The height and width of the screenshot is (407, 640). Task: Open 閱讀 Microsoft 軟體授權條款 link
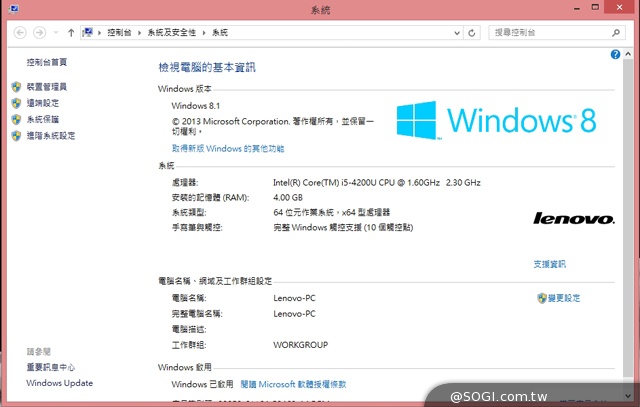pyautogui.click(x=293, y=384)
